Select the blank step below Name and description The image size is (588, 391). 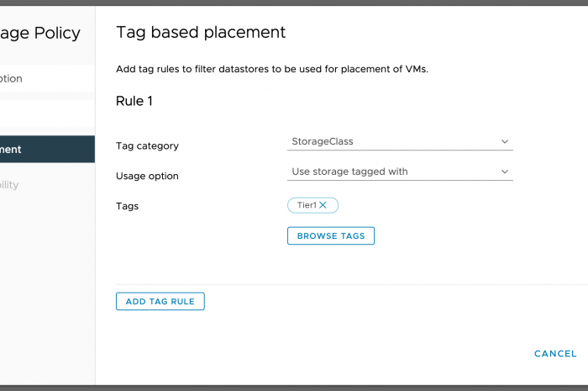pyautogui.click(x=42, y=114)
